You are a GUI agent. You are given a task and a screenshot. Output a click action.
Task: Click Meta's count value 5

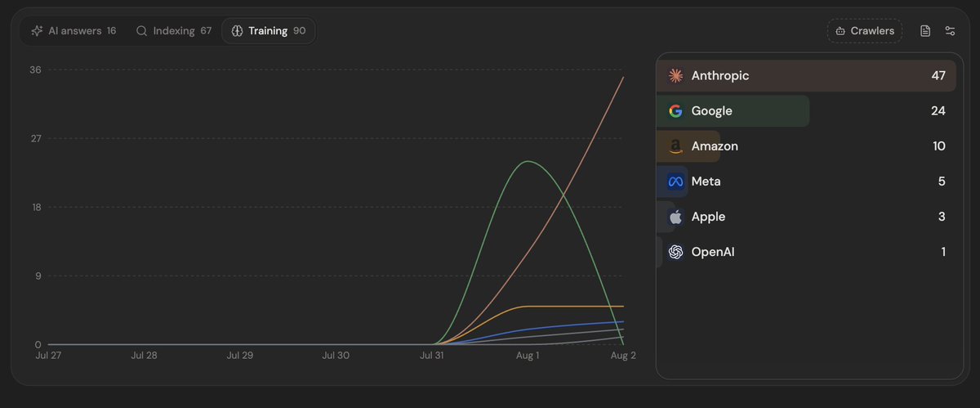942,182
